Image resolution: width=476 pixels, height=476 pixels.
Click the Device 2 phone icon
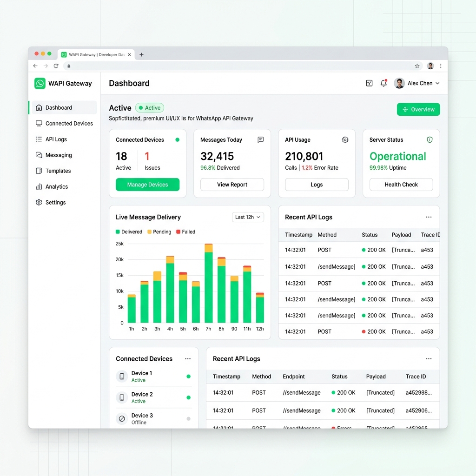122,397
